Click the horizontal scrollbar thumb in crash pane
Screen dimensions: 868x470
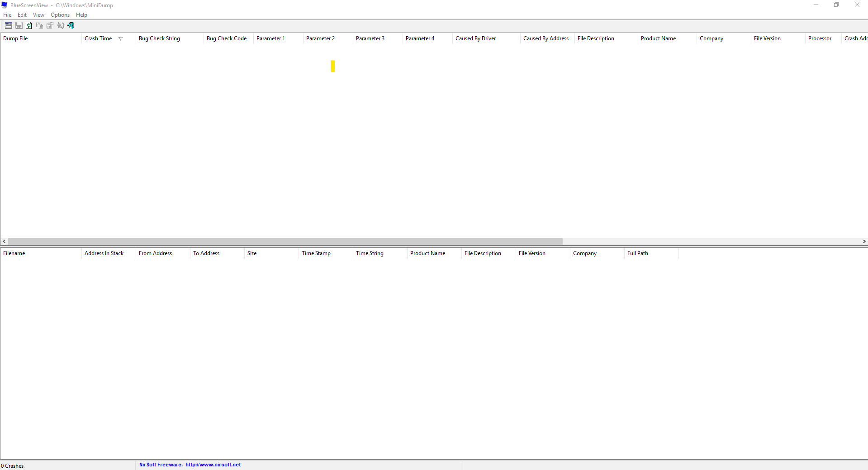pyautogui.click(x=285, y=242)
